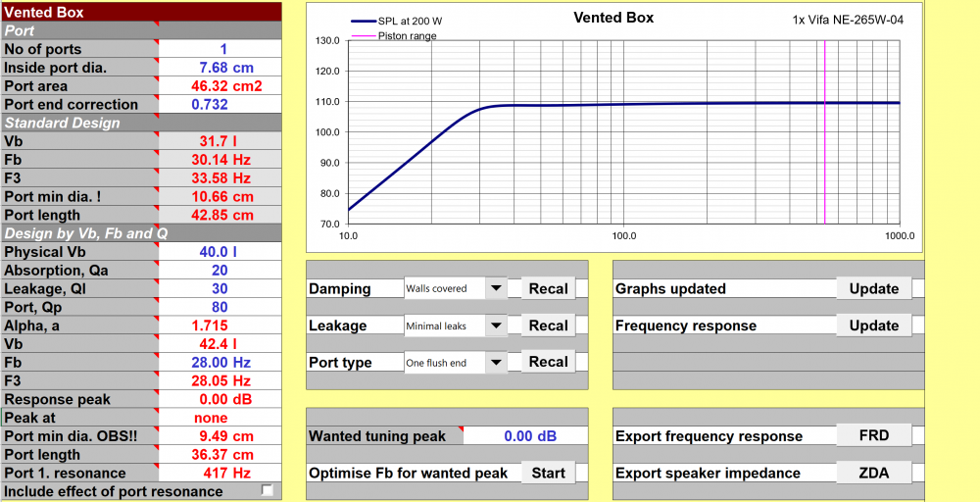Viewport: 980px width, 502px height.
Task: Edit the No of ports value cell
Action: pyautogui.click(x=222, y=49)
